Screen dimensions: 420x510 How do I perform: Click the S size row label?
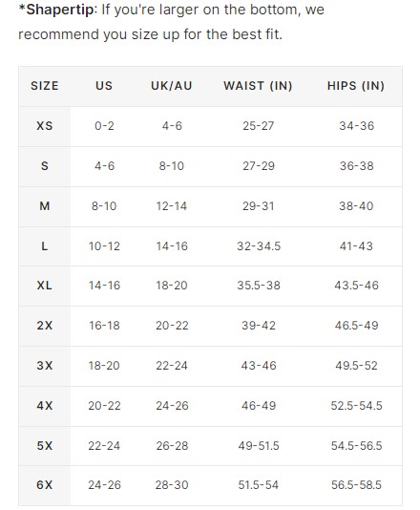pyautogui.click(x=45, y=166)
